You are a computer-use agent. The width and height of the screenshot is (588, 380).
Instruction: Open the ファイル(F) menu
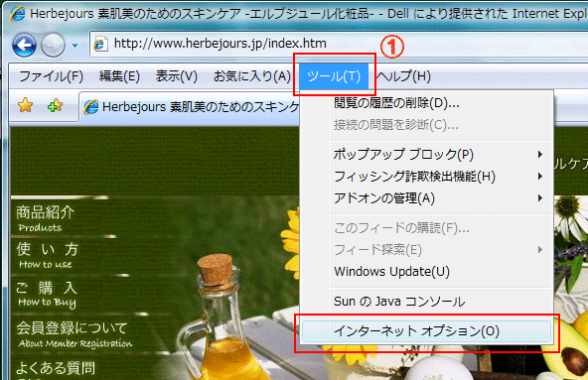pos(51,76)
